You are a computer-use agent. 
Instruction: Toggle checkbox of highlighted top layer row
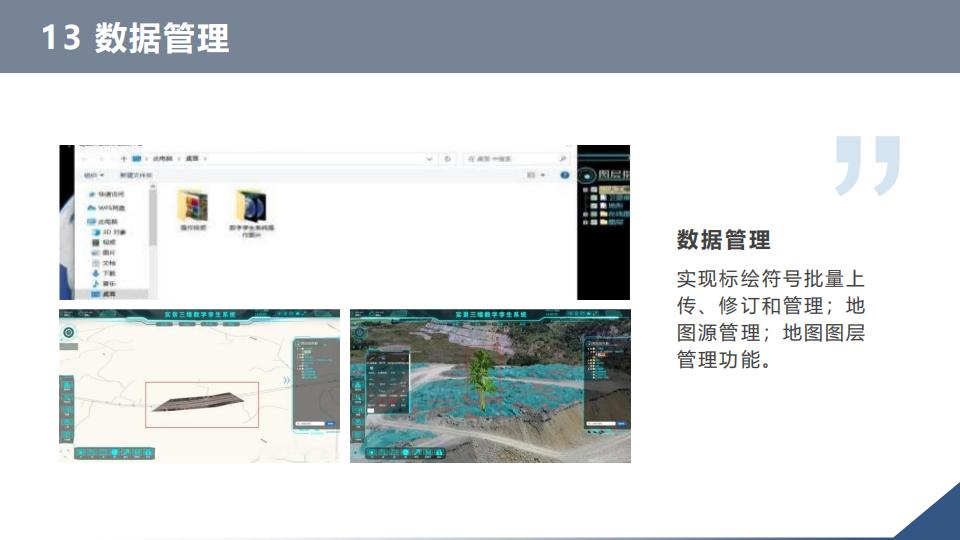[594, 189]
